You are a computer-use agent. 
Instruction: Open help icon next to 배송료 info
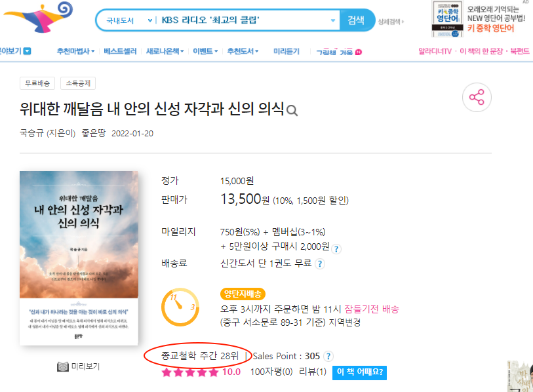pyautogui.click(x=320, y=264)
